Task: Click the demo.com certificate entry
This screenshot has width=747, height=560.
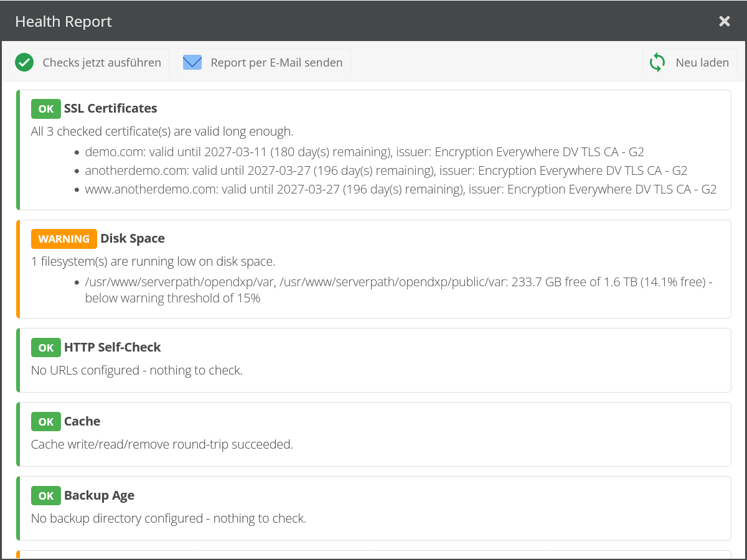Action: tap(365, 152)
